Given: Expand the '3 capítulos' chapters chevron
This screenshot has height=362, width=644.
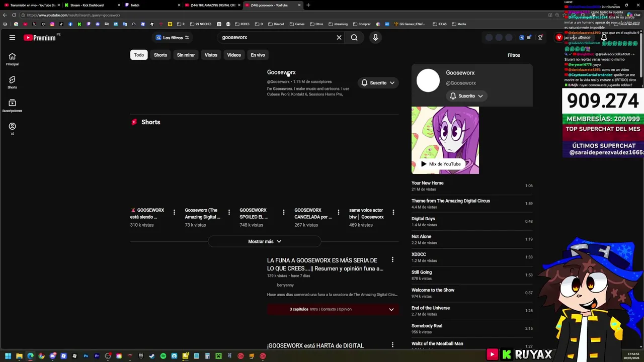Looking at the screenshot, I should (x=391, y=309).
